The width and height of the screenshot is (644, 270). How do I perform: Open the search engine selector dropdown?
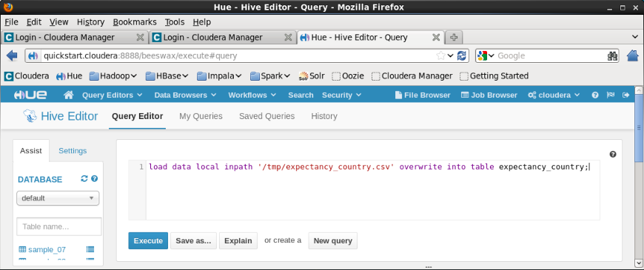coord(486,55)
